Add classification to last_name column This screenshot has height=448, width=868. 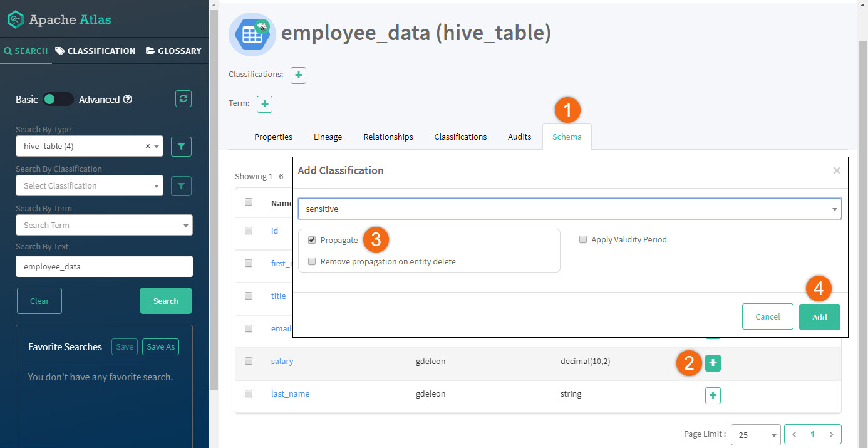click(x=713, y=395)
